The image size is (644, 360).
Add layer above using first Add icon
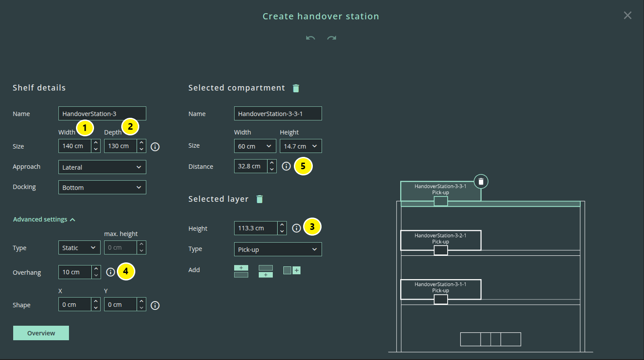tap(241, 271)
